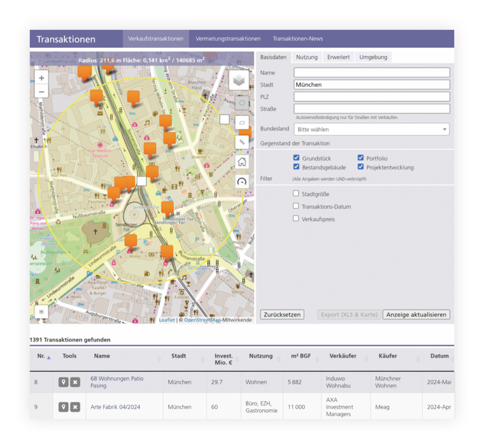
Task: Switch to the Vermietungstransaktionen tab
Action: pyautogui.click(x=228, y=39)
